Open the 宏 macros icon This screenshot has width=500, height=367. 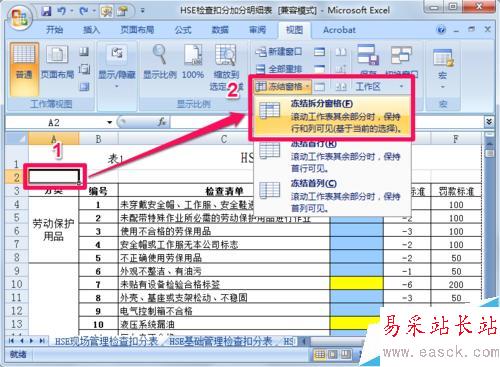[x=443, y=58]
